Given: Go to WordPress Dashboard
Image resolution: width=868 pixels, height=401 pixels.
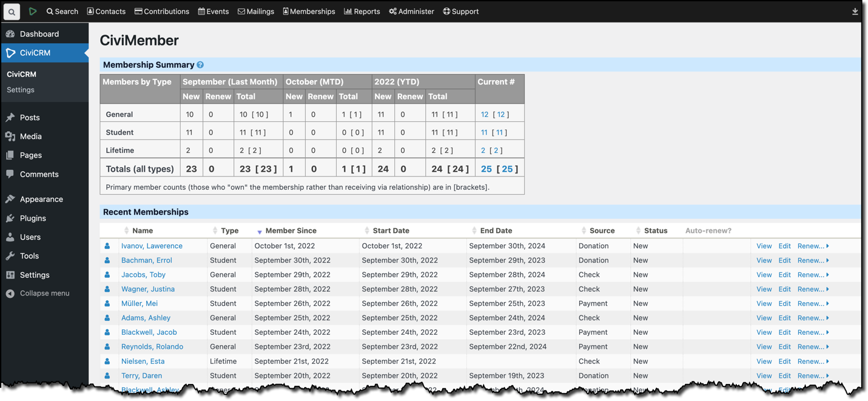Looking at the screenshot, I should [x=44, y=34].
